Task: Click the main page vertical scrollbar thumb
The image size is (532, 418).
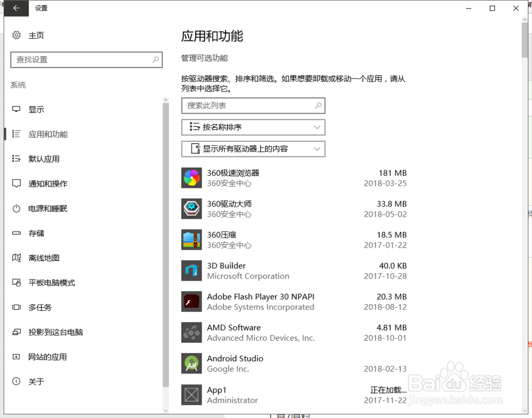Action: [x=525, y=40]
